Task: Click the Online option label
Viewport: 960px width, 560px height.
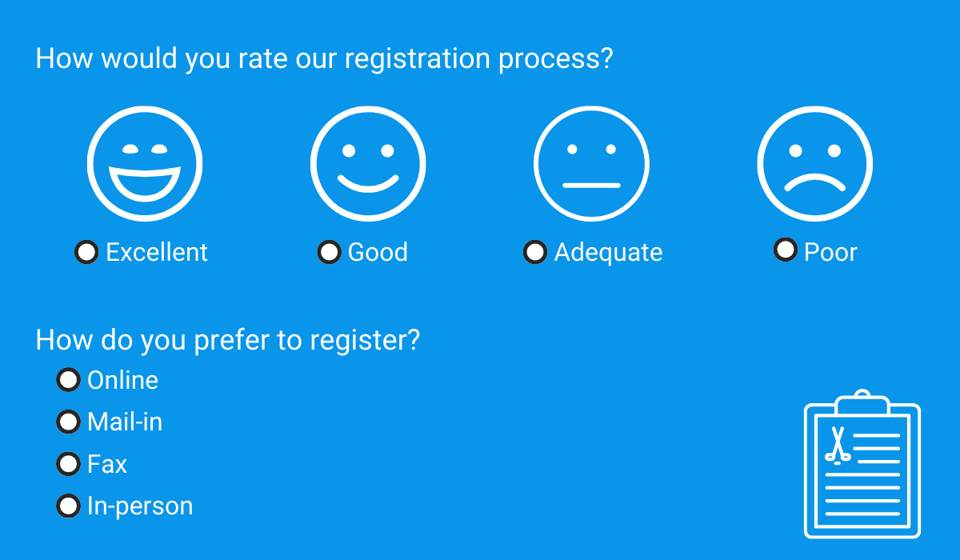Action: 122,380
